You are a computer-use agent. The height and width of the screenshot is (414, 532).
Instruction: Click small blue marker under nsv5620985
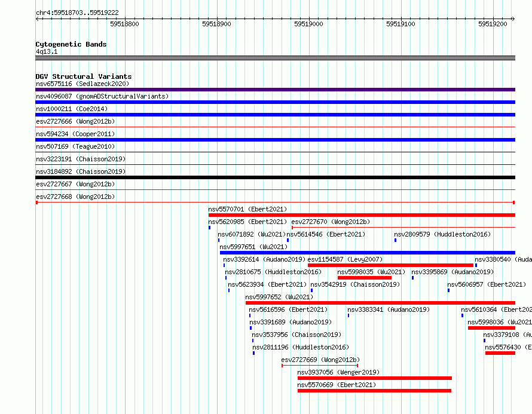tap(209, 228)
